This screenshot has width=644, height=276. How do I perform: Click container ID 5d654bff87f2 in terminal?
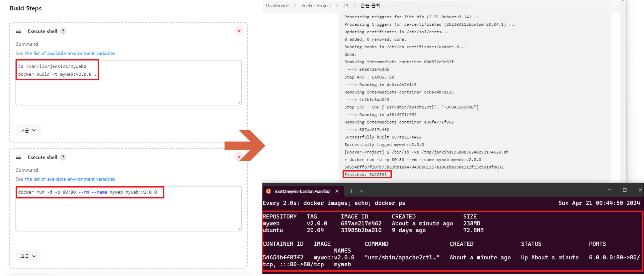283,257
